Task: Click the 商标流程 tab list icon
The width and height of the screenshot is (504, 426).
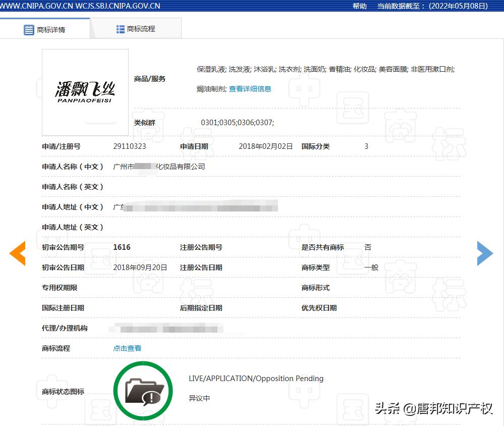Action: (x=121, y=28)
